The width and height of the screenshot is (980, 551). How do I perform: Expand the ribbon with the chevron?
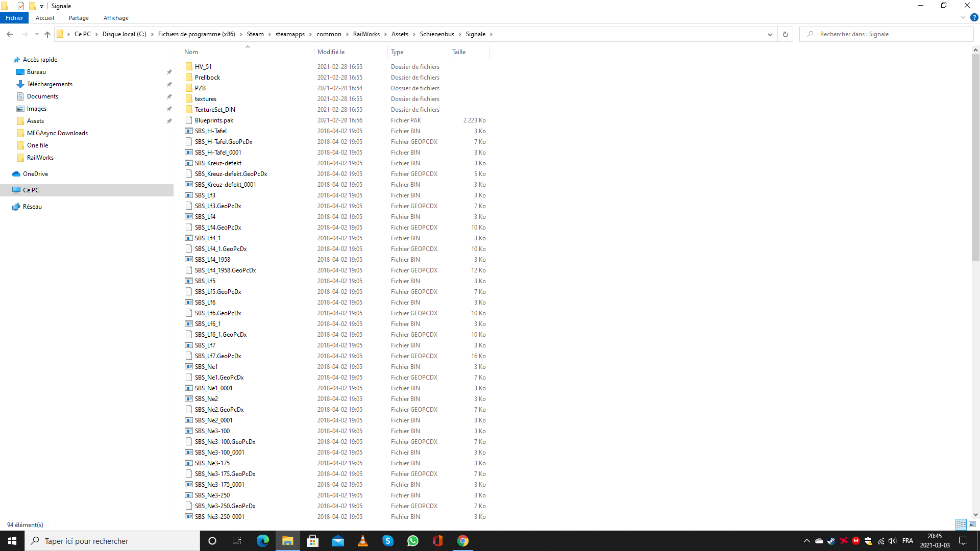click(x=963, y=17)
